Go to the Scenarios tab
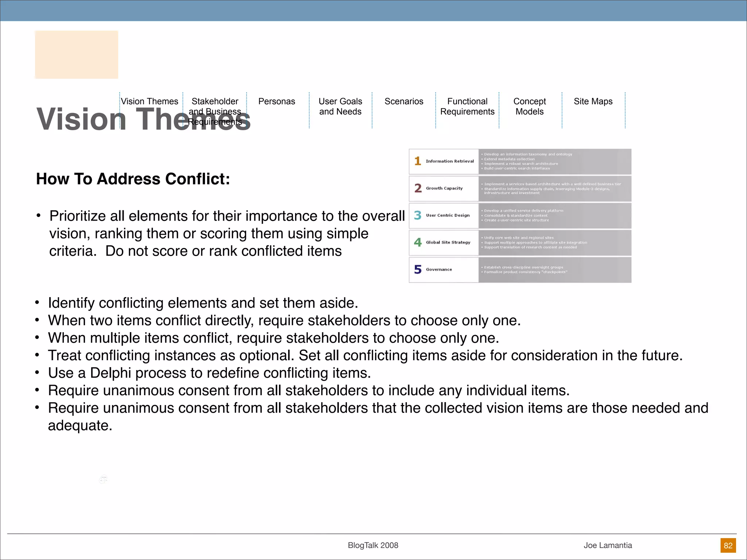Image resolution: width=747 pixels, height=560 pixels. [404, 101]
